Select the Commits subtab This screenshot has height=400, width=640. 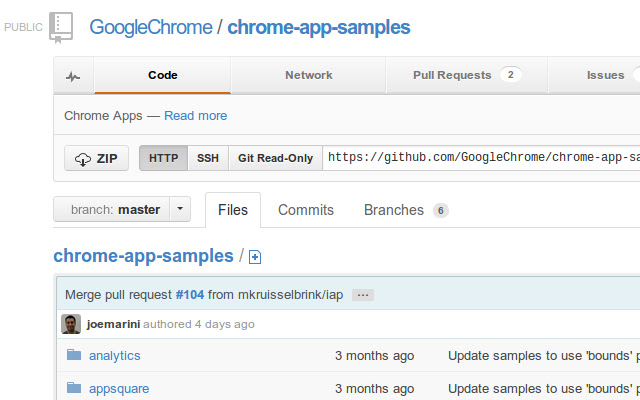pyautogui.click(x=306, y=210)
